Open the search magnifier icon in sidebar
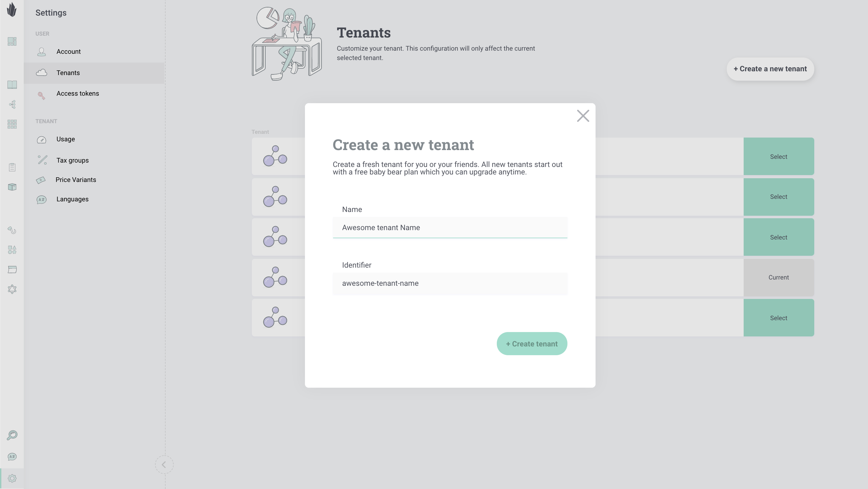868x489 pixels. click(x=12, y=435)
